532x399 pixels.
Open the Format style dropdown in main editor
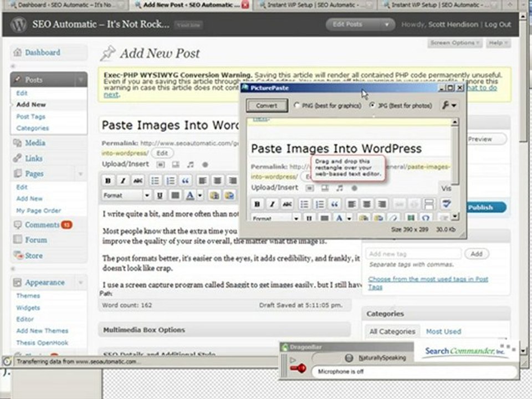point(126,196)
